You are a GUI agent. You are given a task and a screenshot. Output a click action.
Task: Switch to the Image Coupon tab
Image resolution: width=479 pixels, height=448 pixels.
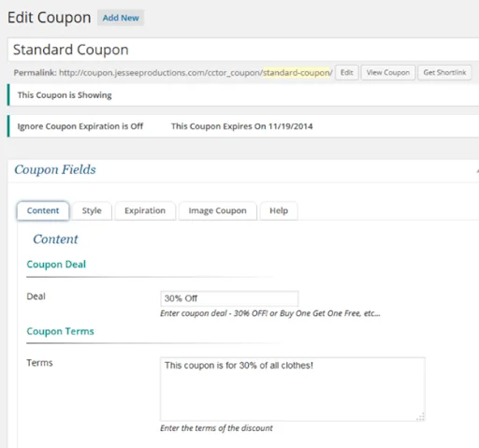tap(217, 210)
